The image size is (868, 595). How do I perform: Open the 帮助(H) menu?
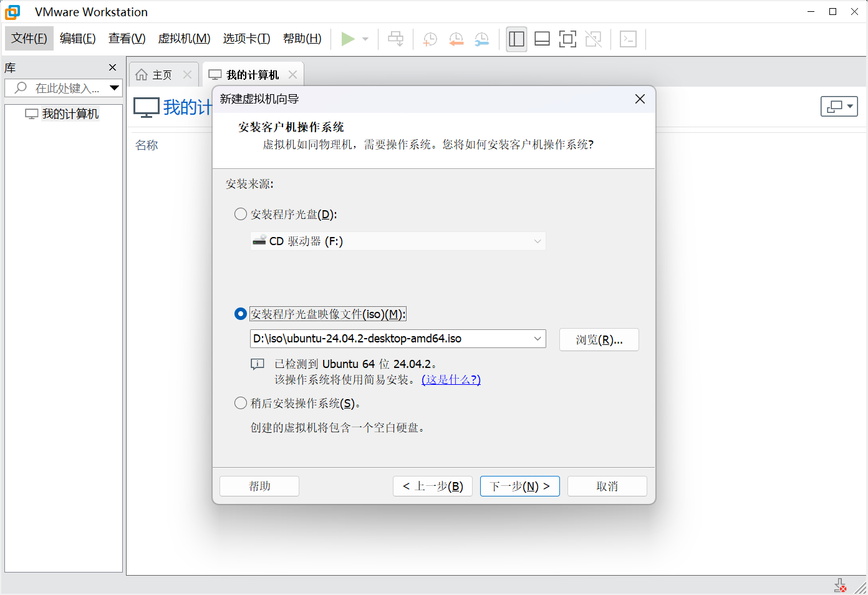click(x=302, y=39)
